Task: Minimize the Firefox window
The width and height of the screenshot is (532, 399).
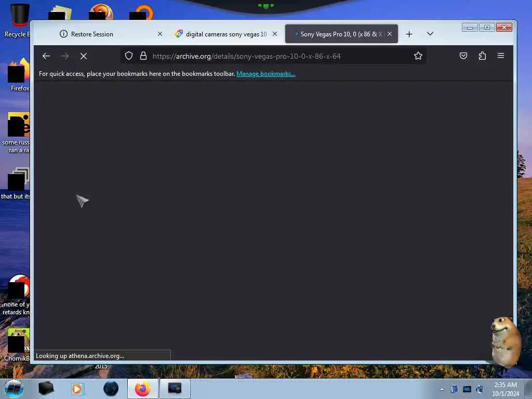Action: coord(470,28)
